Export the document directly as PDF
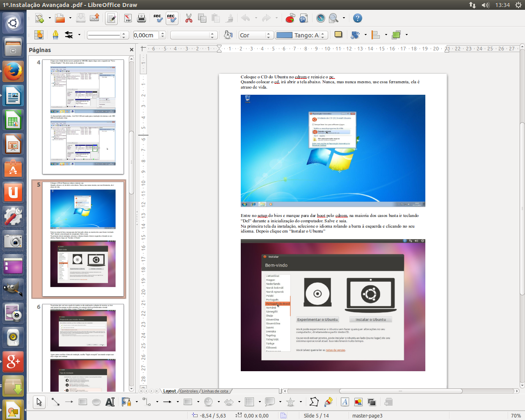This screenshot has width=525, height=420. (x=128, y=18)
